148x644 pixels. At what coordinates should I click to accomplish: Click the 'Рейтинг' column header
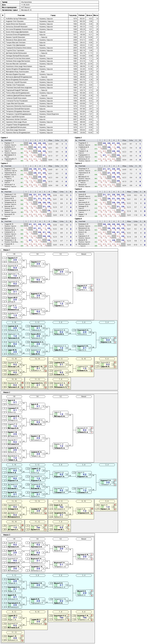(x=81, y=15)
